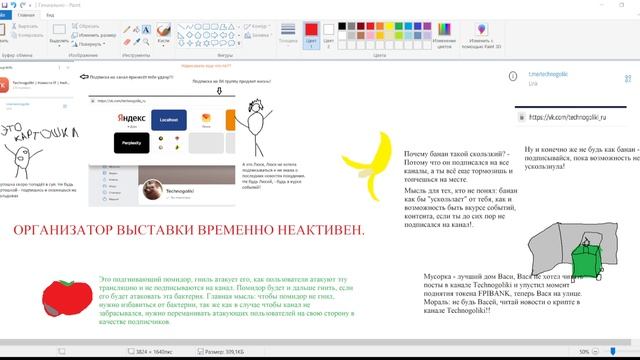Image resolution: width=640 pixels, height=360 pixels.
Task: Select the Right triangle shape
Action: [x=181, y=36]
